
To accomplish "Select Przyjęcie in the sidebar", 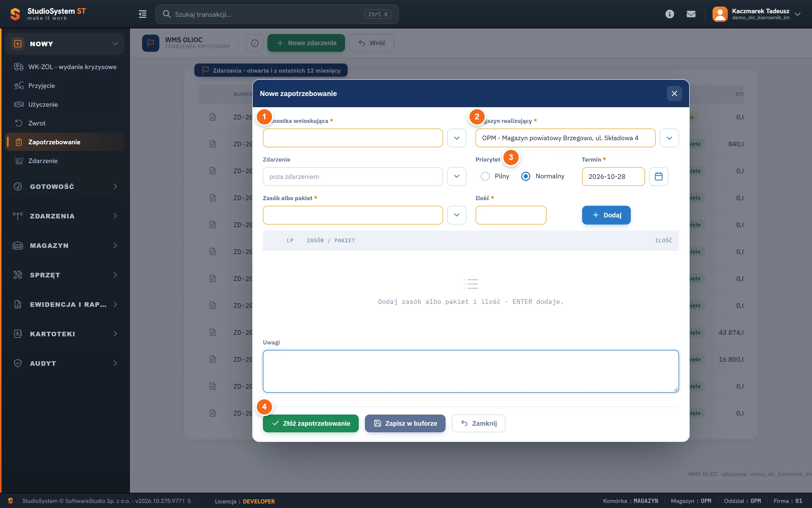I will pyautogui.click(x=65, y=86).
